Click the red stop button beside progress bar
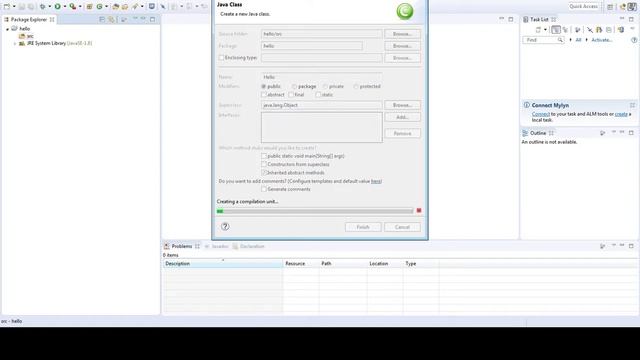This screenshot has height=360, width=640. pos(419,211)
